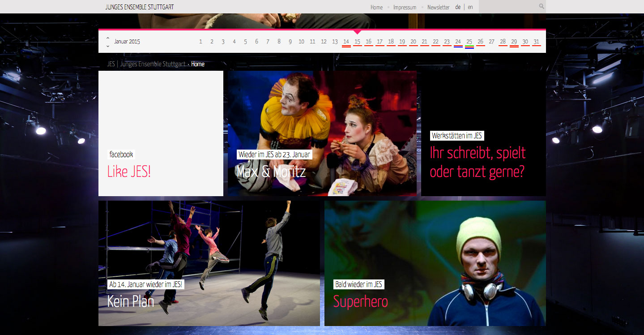Select calendar day 25
Image resolution: width=644 pixels, height=335 pixels.
tap(469, 43)
